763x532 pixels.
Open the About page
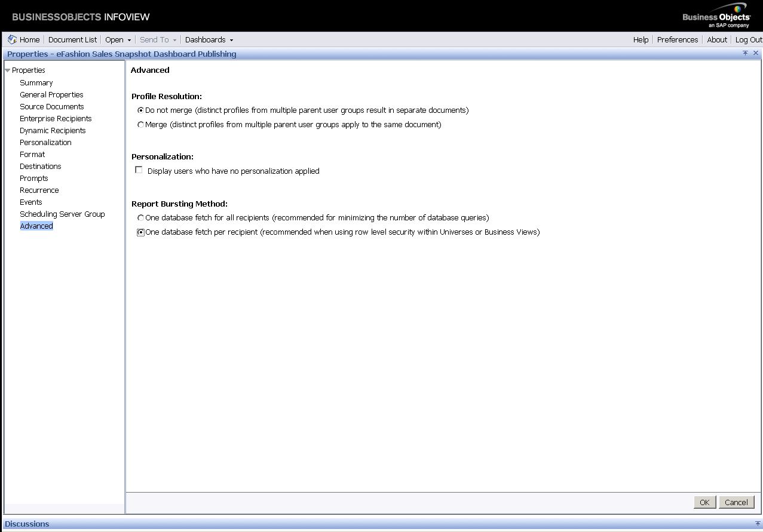pos(717,39)
